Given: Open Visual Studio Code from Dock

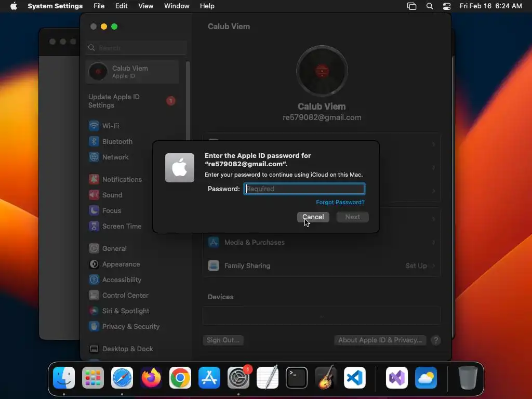Looking at the screenshot, I should [355, 378].
